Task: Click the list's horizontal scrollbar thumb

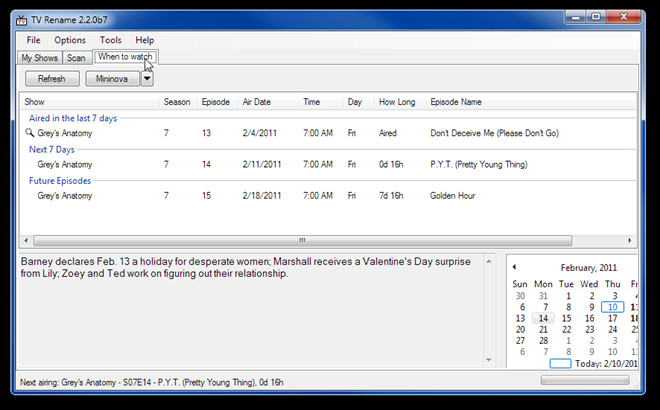Action: [302, 240]
